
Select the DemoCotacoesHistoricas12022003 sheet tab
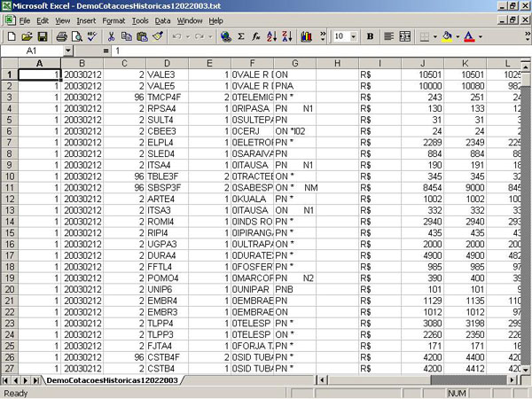coord(113,379)
